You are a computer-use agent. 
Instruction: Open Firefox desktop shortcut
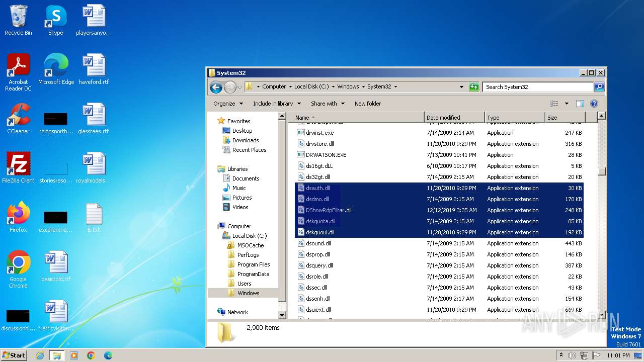(x=18, y=217)
